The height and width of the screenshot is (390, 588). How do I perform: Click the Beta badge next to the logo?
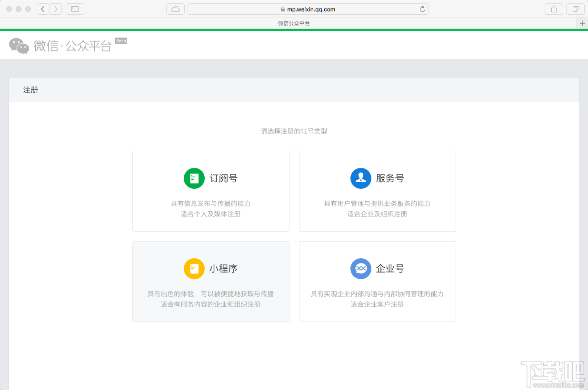(121, 40)
